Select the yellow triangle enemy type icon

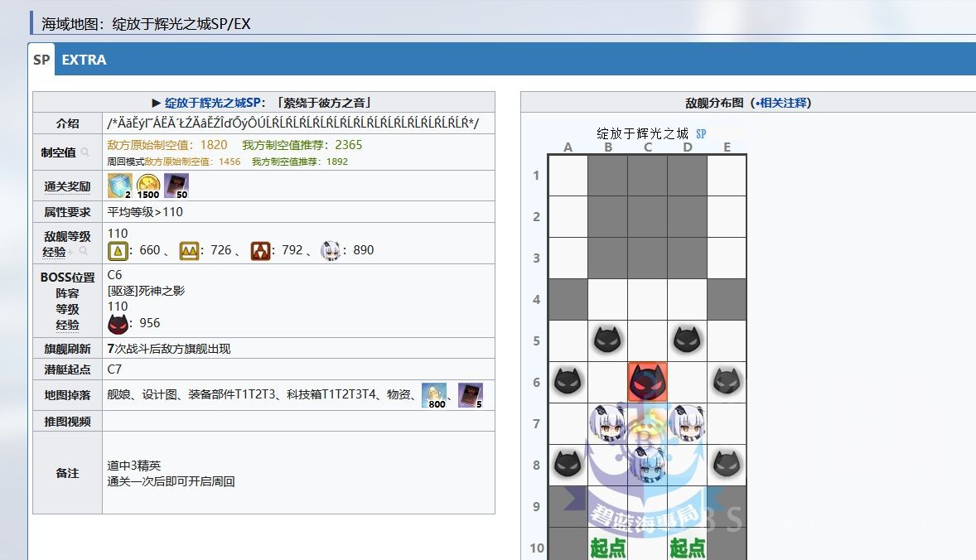click(118, 250)
